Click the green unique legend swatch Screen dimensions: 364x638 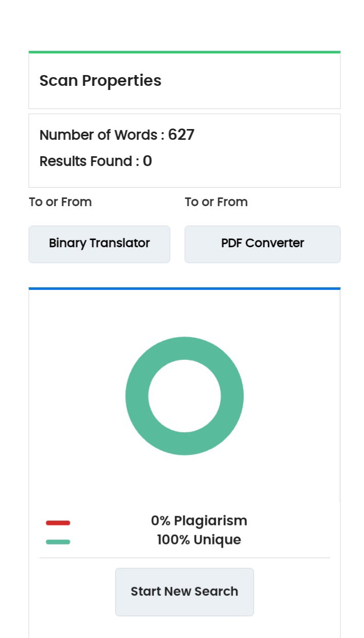58,542
